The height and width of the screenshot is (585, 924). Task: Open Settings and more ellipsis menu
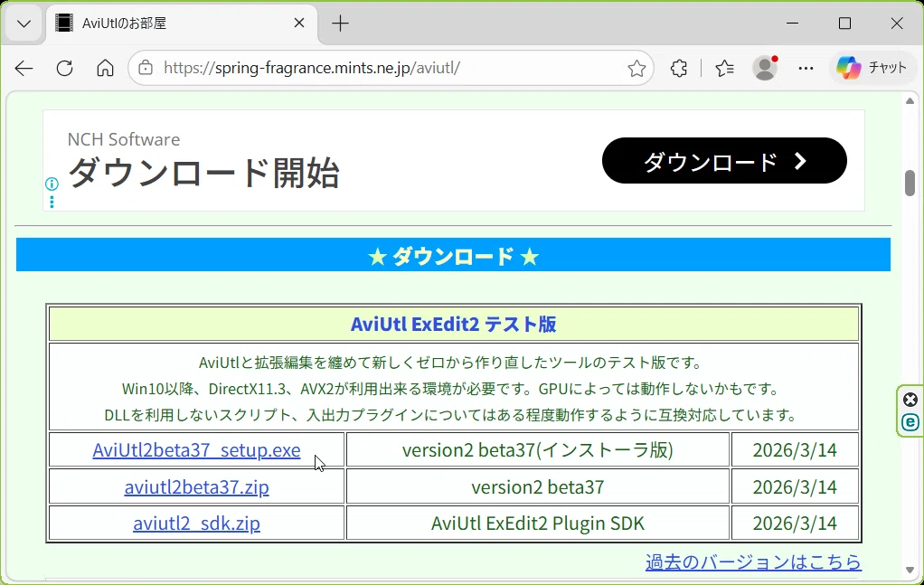point(806,69)
